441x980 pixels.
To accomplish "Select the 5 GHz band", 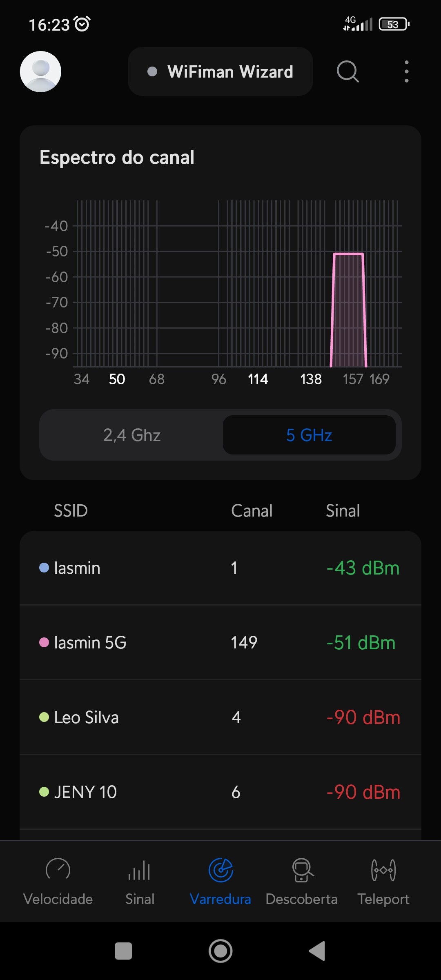I will tap(309, 435).
